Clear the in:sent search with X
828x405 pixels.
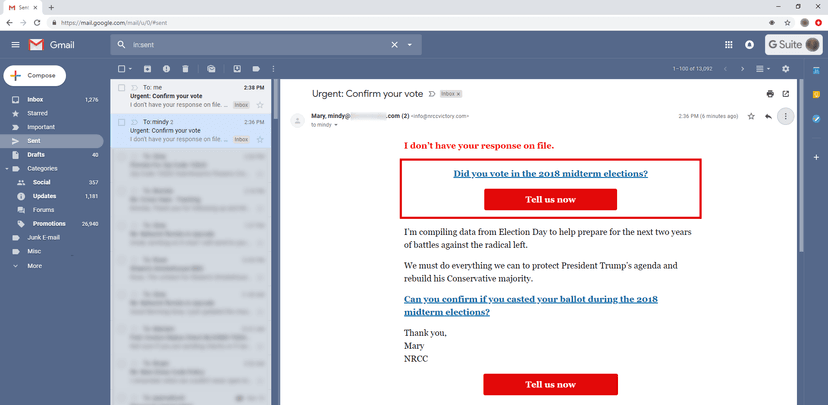point(394,45)
